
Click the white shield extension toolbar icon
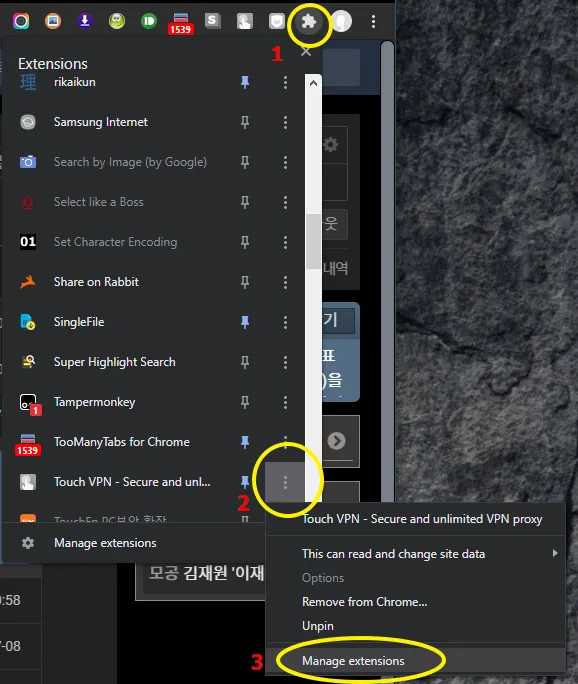(x=277, y=21)
